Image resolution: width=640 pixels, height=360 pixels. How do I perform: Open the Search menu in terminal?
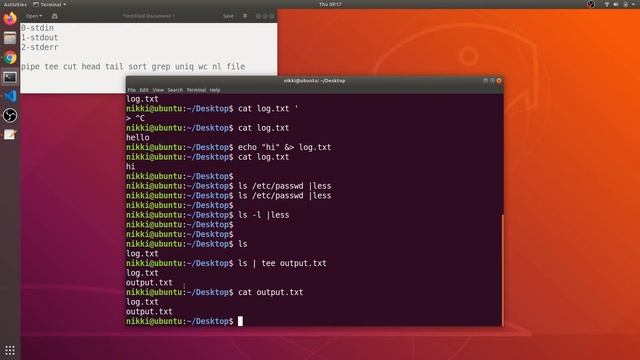coord(175,90)
